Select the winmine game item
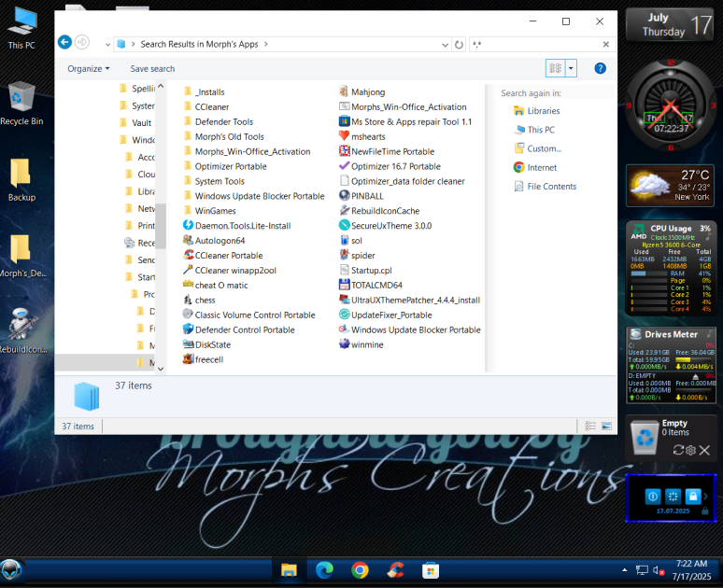This screenshot has height=588, width=723. [x=361, y=344]
